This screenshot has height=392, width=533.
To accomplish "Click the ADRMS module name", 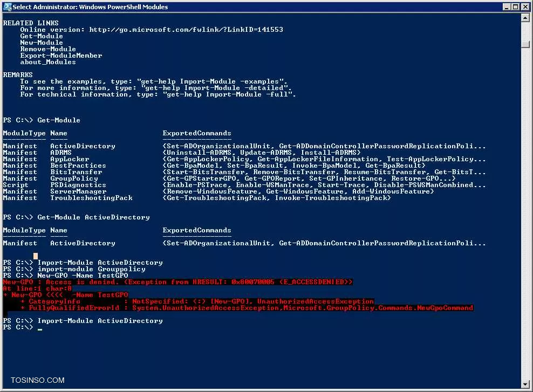I will point(61,153).
